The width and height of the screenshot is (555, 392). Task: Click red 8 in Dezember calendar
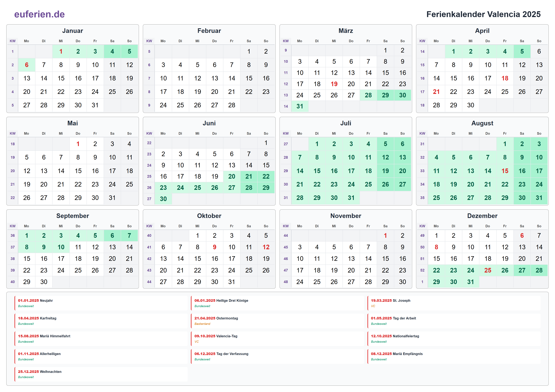[436, 247]
